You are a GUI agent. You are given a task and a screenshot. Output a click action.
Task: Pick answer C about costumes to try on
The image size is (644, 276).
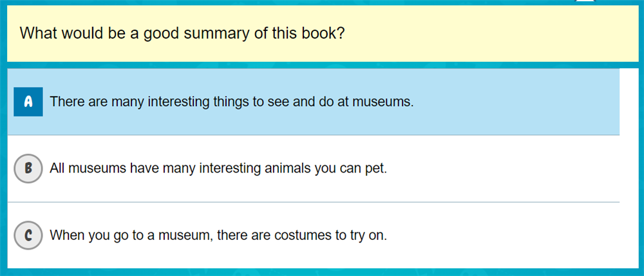pyautogui.click(x=218, y=235)
